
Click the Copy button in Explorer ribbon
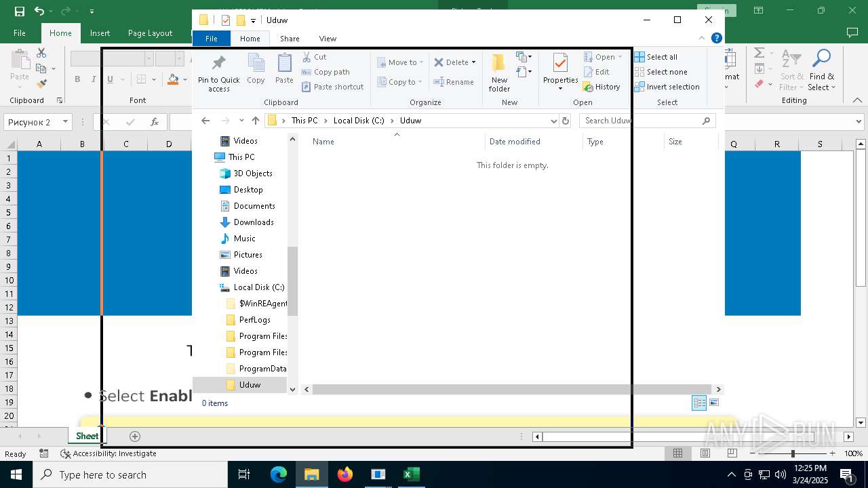coord(256,69)
